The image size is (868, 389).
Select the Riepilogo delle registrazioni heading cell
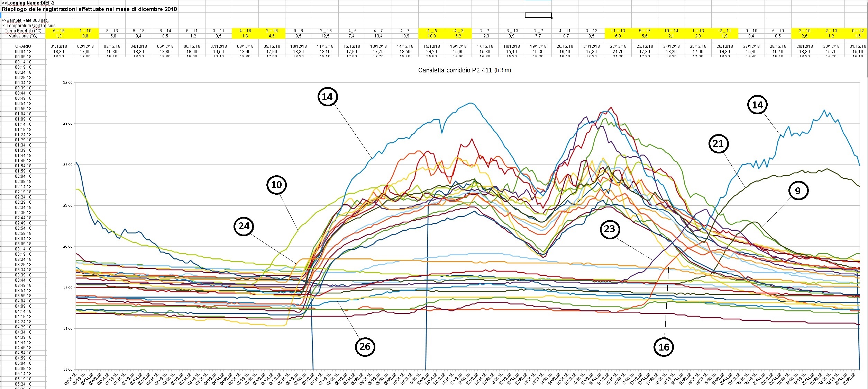(89, 9)
